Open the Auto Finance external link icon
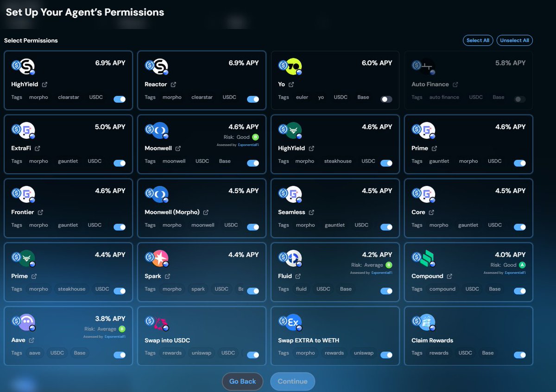The image size is (556, 392). pyautogui.click(x=455, y=85)
